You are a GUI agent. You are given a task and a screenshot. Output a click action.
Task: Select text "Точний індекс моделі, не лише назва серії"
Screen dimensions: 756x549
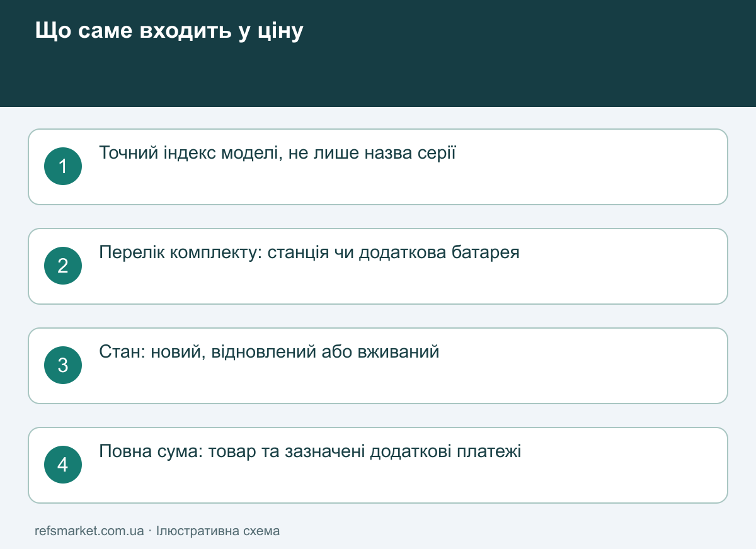pos(277,153)
